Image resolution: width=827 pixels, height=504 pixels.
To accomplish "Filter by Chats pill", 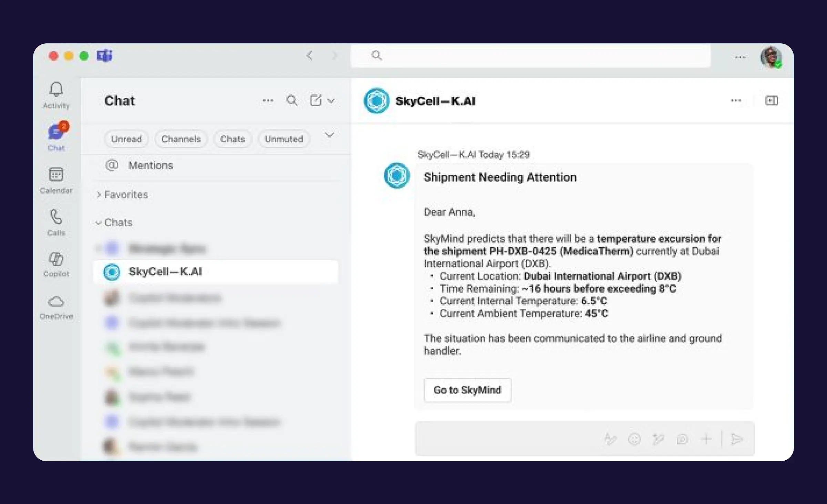I will coord(233,139).
